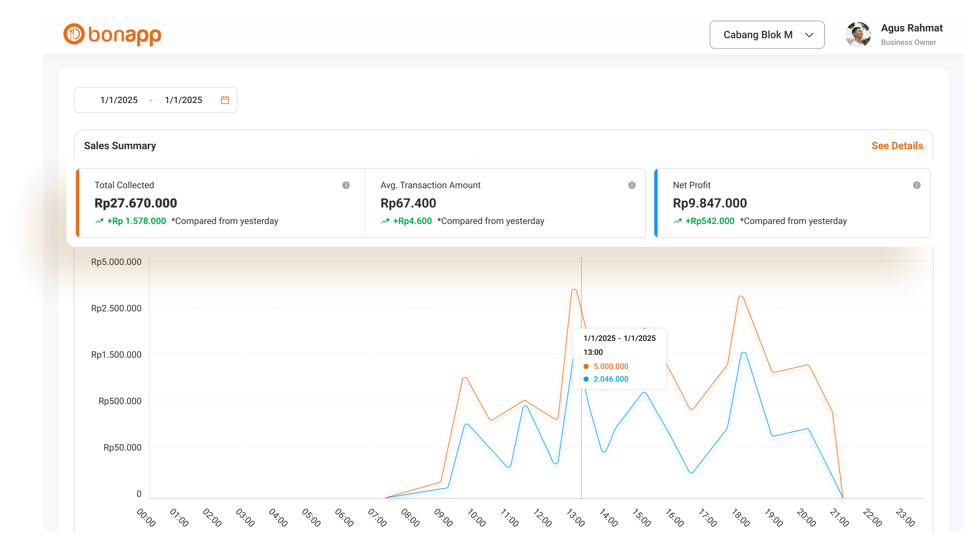
Task: Expand the Cabang Blok M dropdown
Action: point(767,35)
